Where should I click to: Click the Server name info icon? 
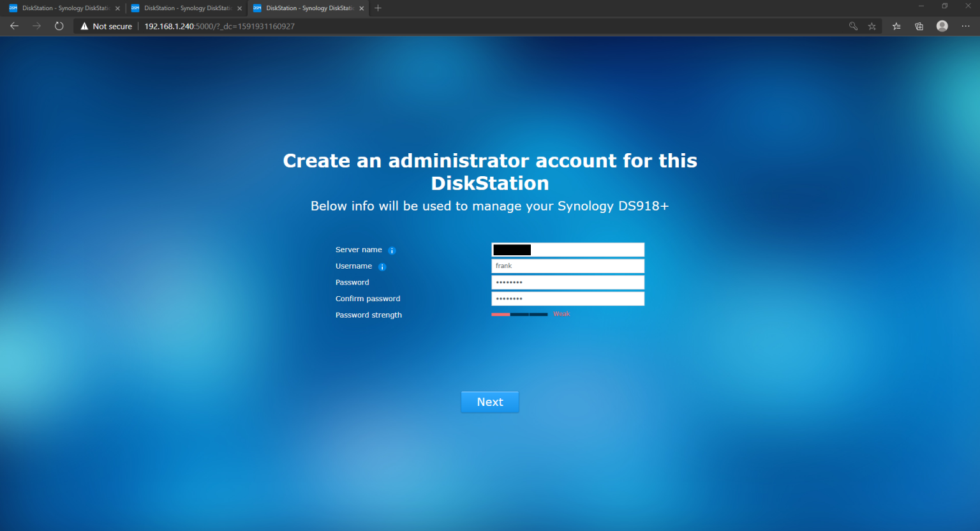tap(392, 250)
